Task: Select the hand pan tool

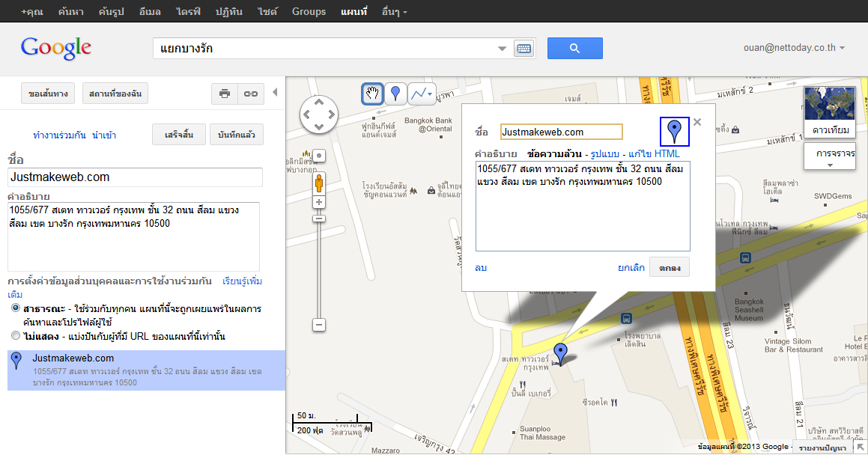Action: pyautogui.click(x=372, y=94)
